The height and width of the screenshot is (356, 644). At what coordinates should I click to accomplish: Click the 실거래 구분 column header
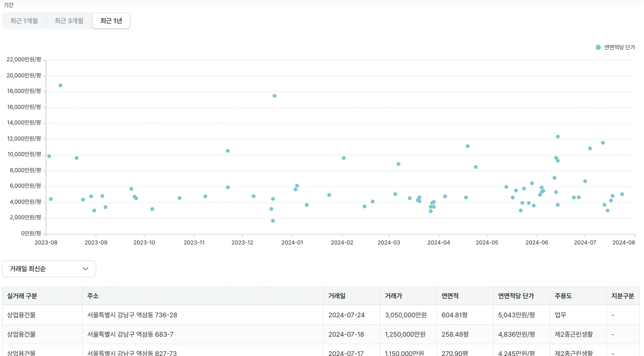[22, 296]
